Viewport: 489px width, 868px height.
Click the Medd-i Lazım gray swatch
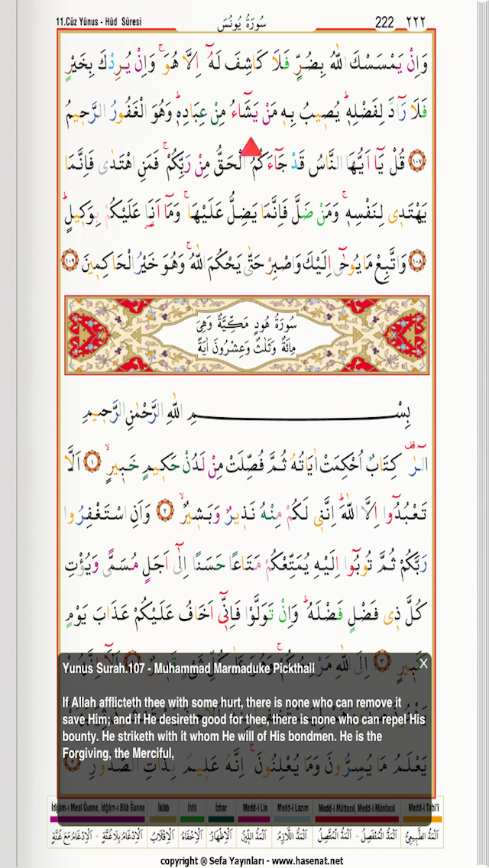[x=291, y=819]
